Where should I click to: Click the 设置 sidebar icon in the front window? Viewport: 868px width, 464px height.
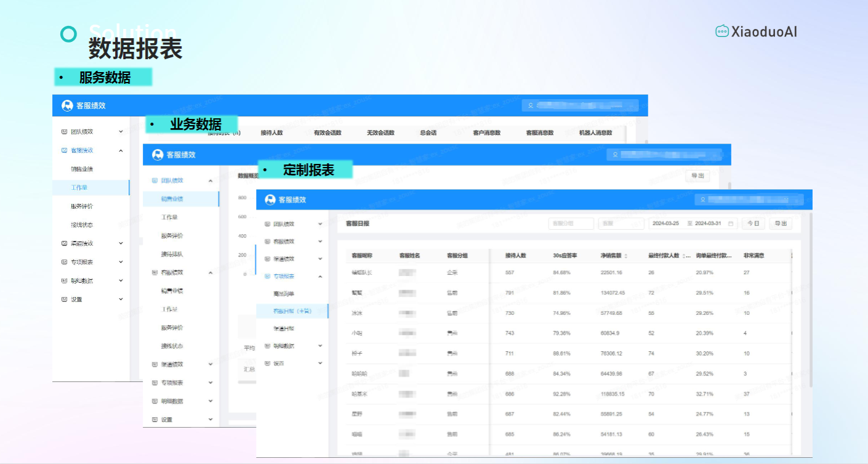click(267, 364)
